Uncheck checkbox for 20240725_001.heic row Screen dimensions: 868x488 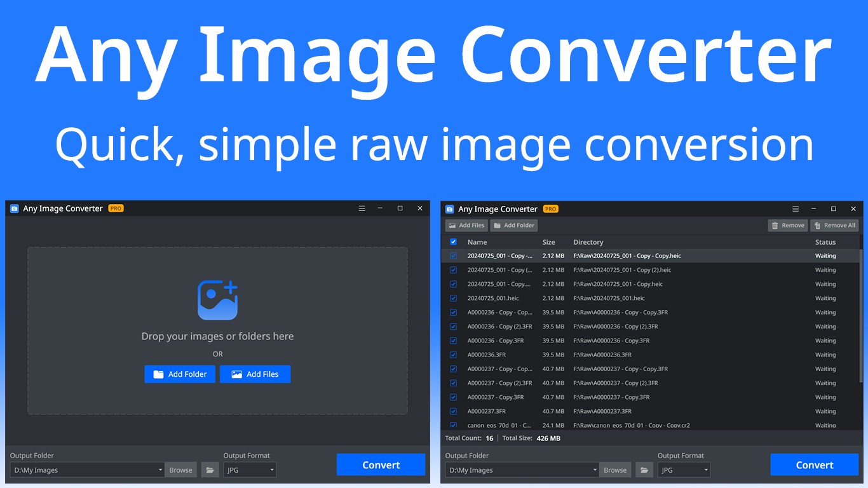453,298
